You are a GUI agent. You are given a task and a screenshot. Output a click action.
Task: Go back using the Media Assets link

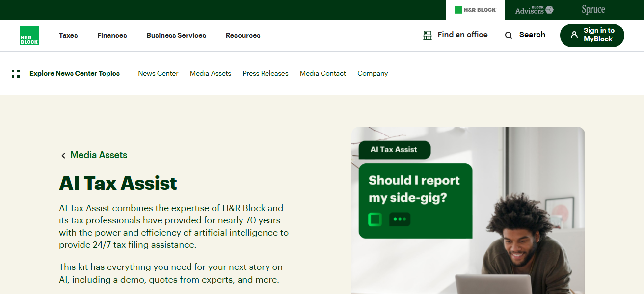(x=99, y=155)
